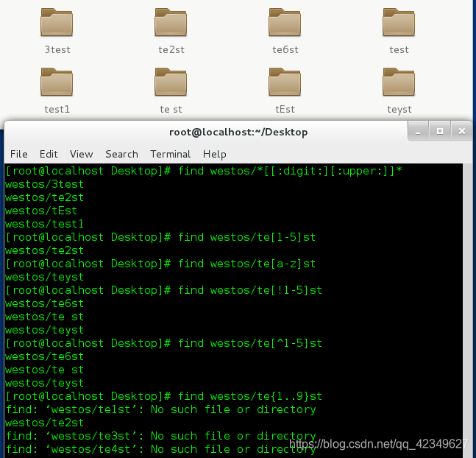This screenshot has height=458, width=476.
Task: Click the [:digit:][:upper:] find command line
Action: point(204,171)
